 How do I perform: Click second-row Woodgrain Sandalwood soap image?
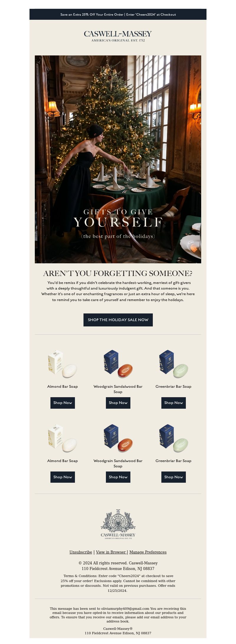pyautogui.click(x=118, y=438)
